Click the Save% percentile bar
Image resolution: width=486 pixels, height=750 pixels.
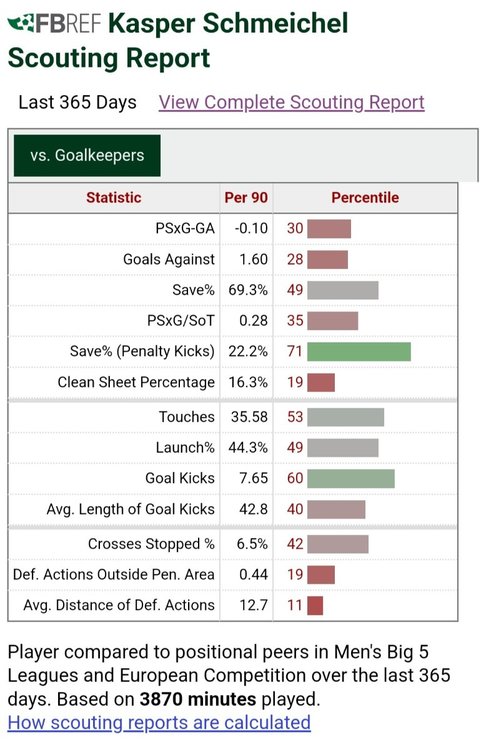tap(343, 290)
